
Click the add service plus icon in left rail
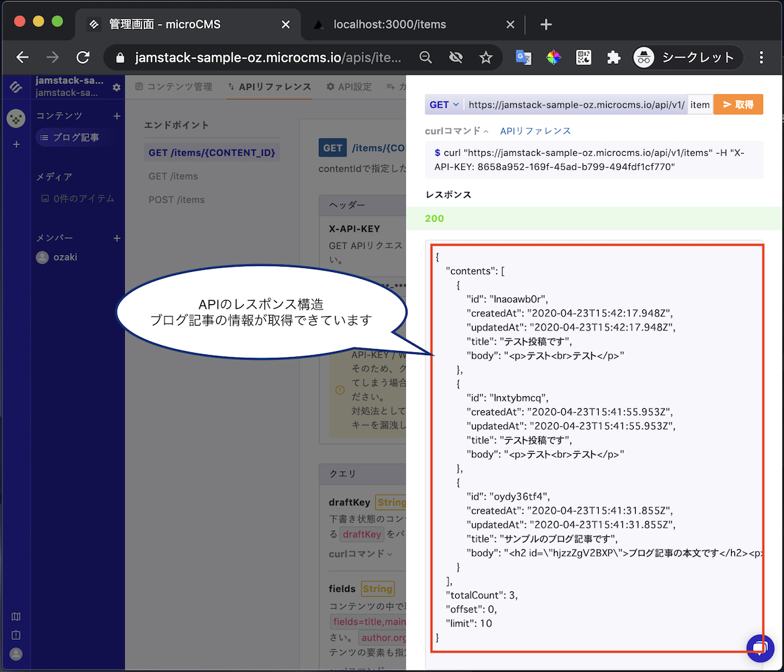coord(16,144)
